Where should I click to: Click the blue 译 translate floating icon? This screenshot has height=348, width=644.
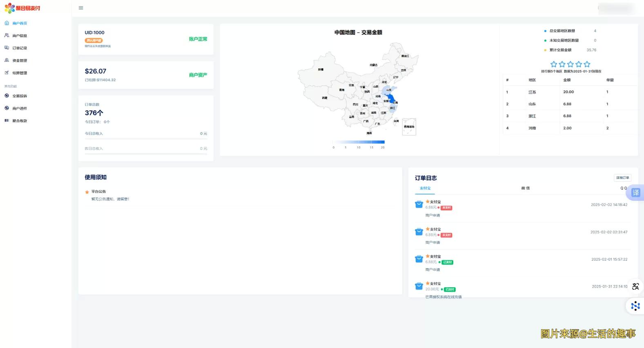tap(635, 193)
